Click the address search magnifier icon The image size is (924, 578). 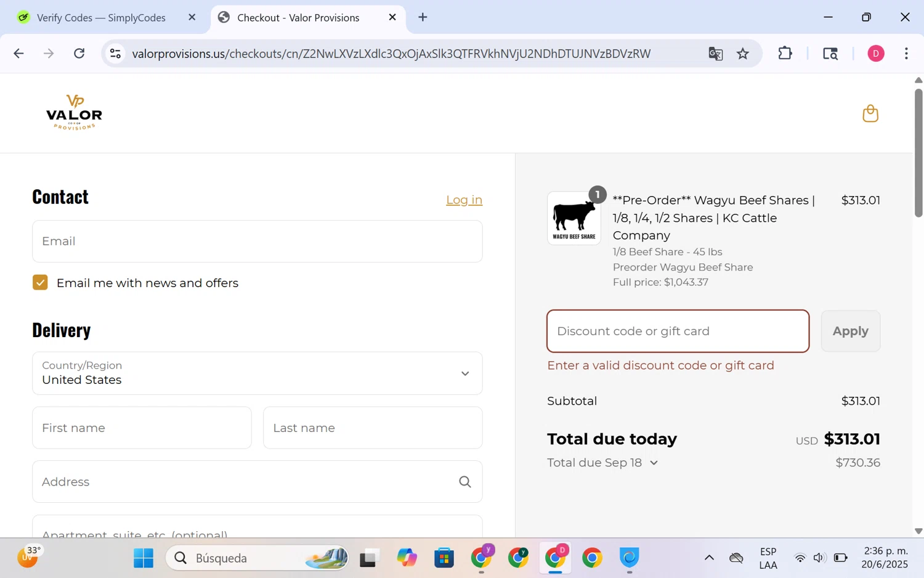[465, 482]
